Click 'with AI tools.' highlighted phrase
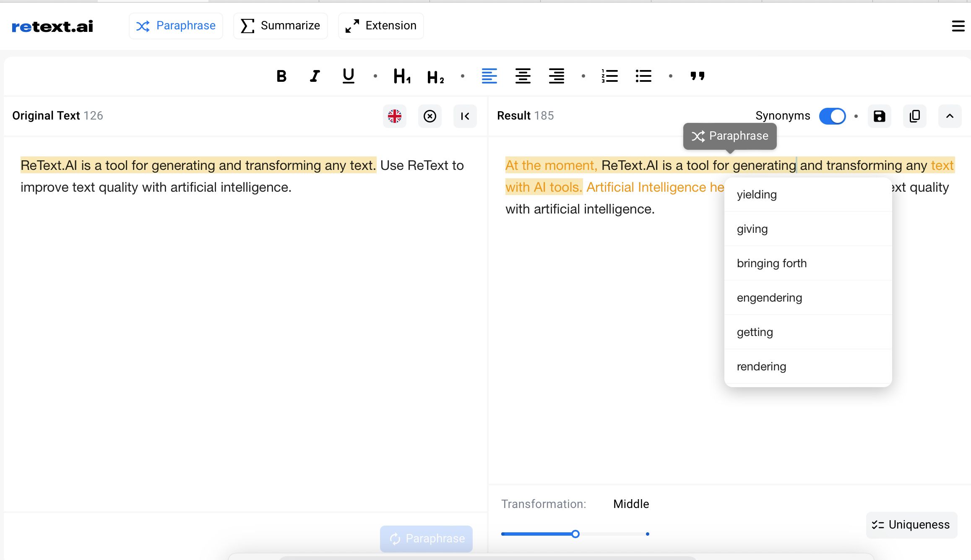This screenshot has width=971, height=560. pyautogui.click(x=544, y=188)
